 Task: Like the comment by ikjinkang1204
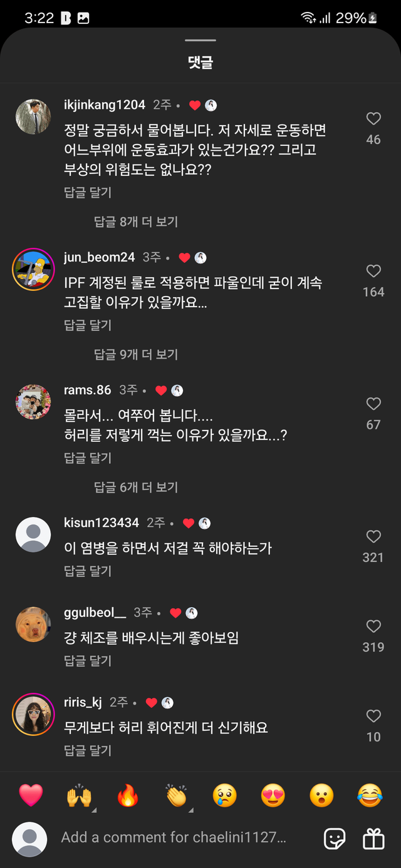point(373,118)
